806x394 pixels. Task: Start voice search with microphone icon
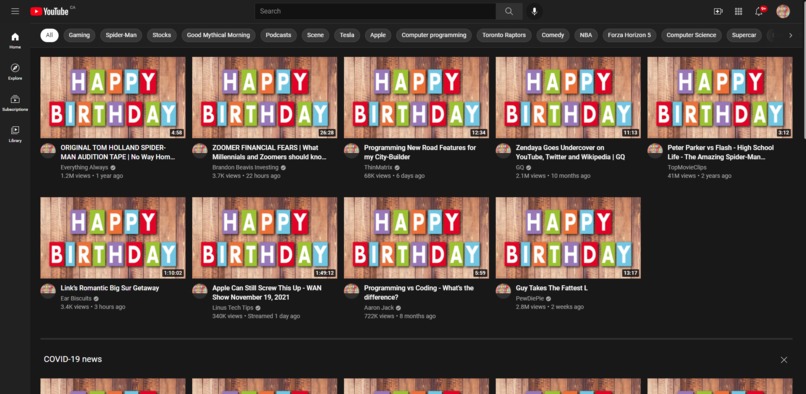coord(535,11)
